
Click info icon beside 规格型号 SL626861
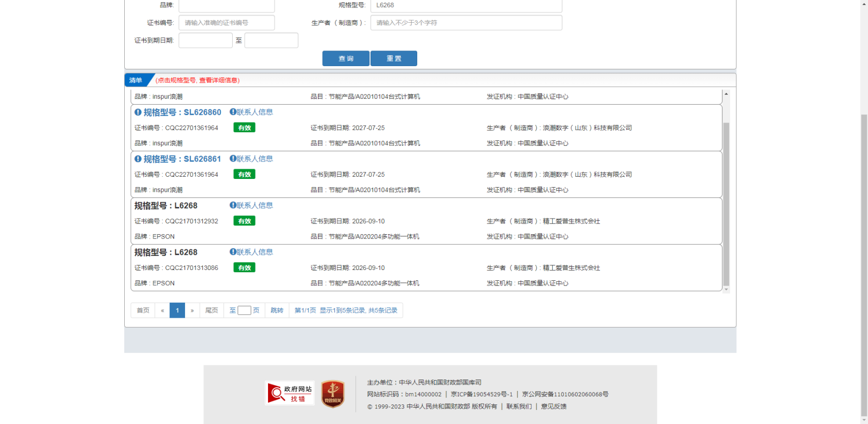138,159
